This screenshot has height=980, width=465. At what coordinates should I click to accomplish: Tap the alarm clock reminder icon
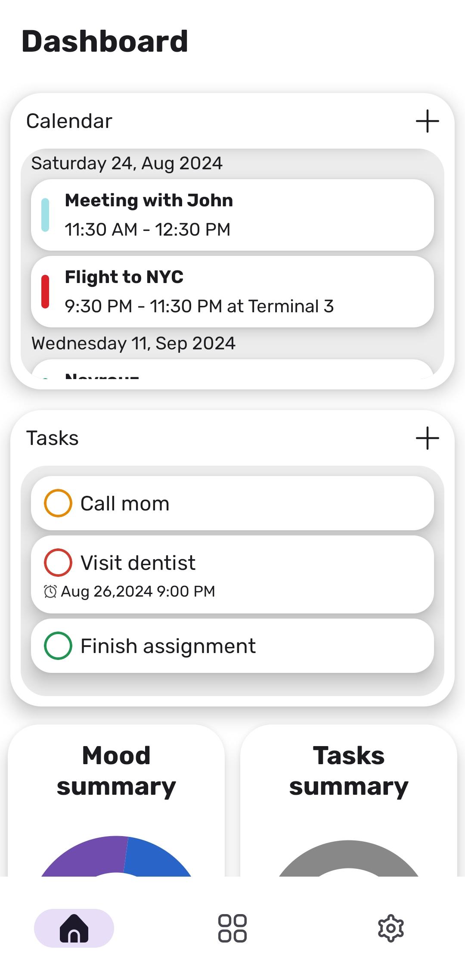point(50,591)
